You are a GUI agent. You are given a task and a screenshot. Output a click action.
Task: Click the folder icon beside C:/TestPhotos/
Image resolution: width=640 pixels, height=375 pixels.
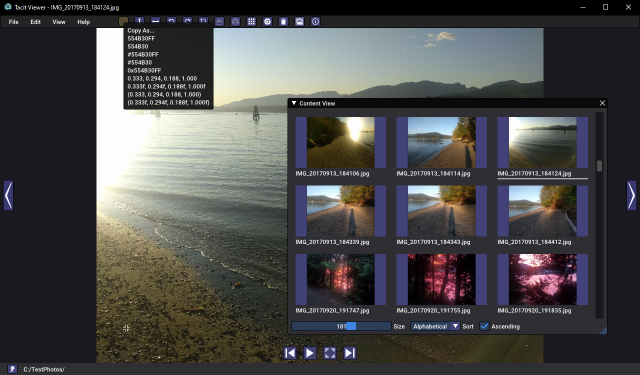pos(12,369)
